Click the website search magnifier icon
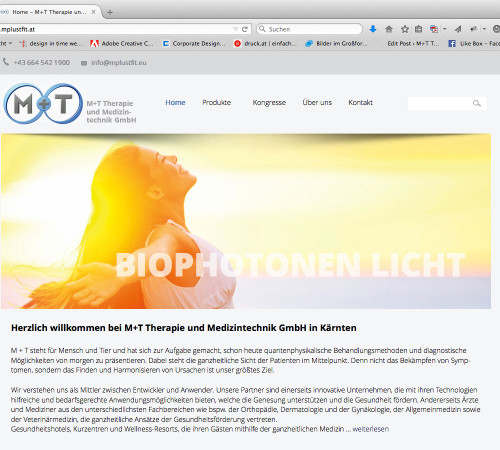This screenshot has width=500, height=450. [477, 103]
